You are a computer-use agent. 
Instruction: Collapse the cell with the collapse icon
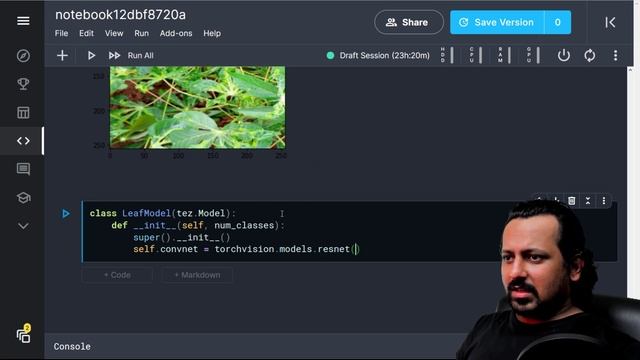(x=588, y=200)
